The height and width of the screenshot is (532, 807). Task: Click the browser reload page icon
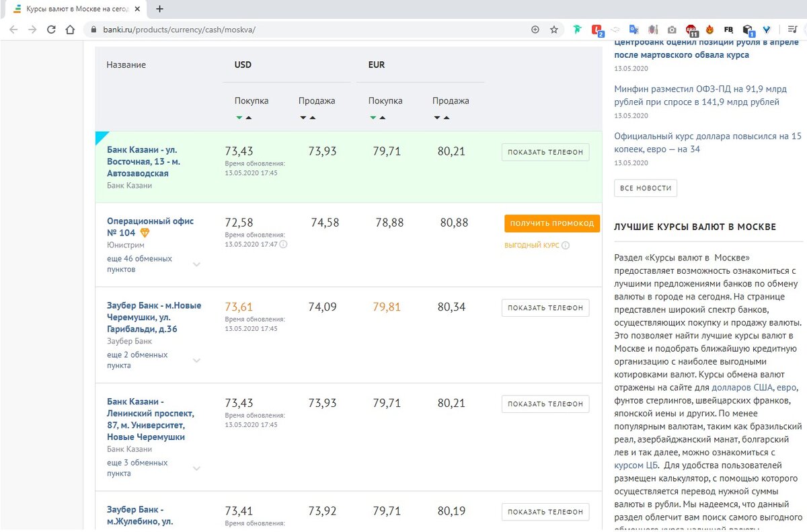51,30
